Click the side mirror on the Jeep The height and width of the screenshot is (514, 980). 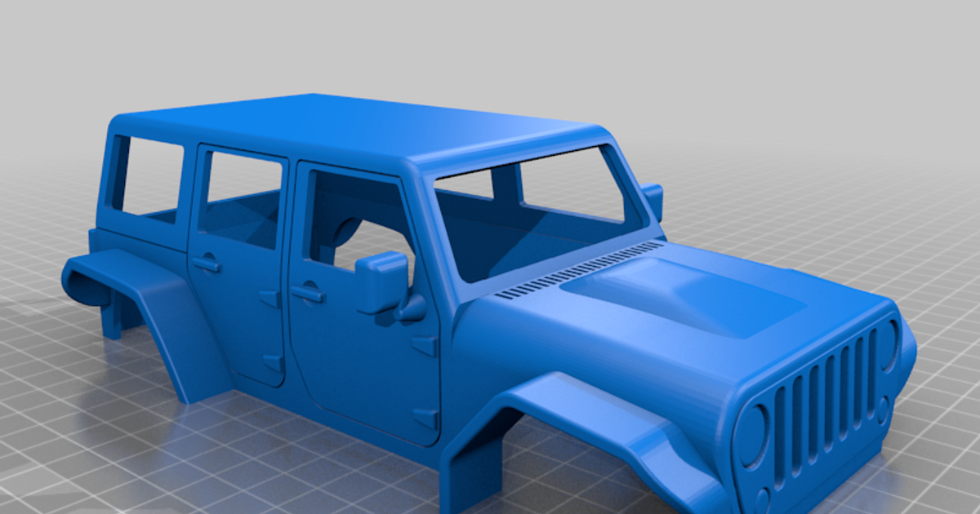coord(381,281)
